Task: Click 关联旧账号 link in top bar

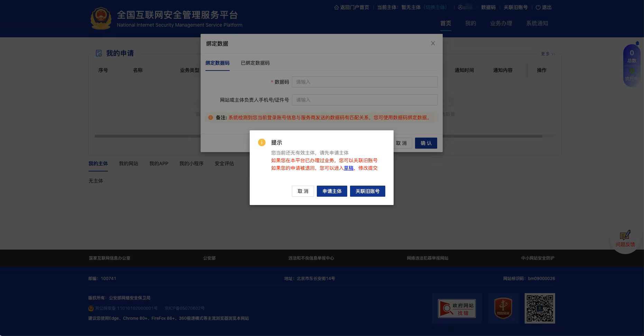Action: [515, 7]
